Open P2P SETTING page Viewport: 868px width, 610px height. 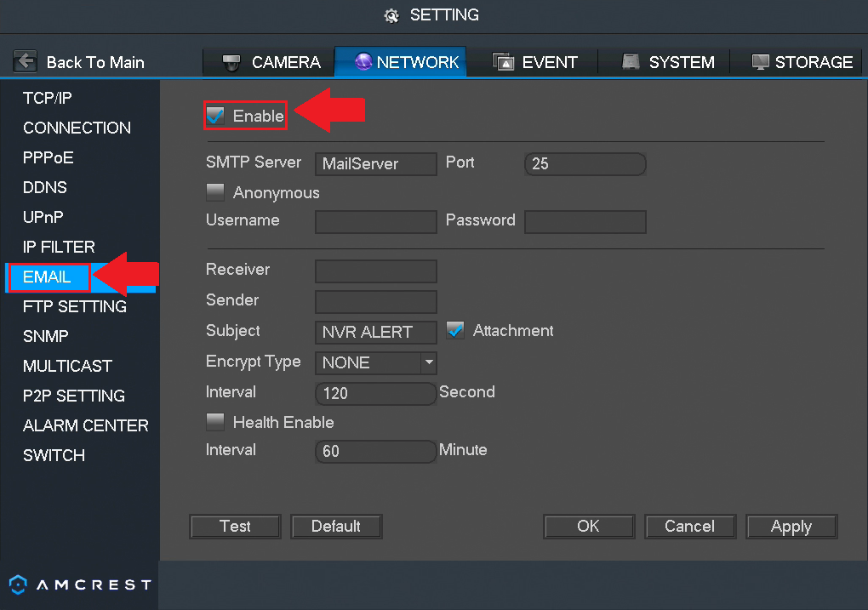74,396
